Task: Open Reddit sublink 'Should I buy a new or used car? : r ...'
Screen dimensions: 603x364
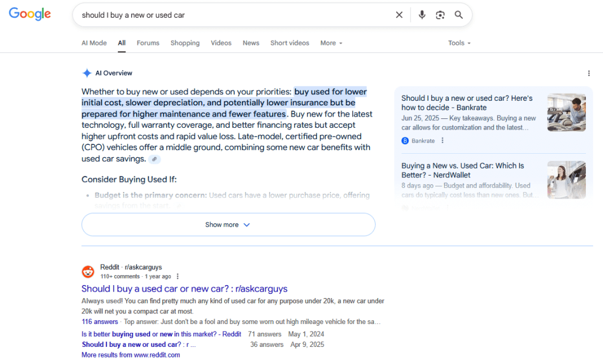Action: pyautogui.click(x=139, y=345)
